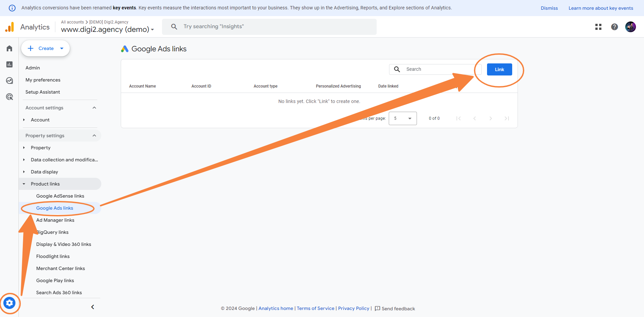Select Display & Video 360 links
Screen dimensions: 644x317
click(x=64, y=244)
